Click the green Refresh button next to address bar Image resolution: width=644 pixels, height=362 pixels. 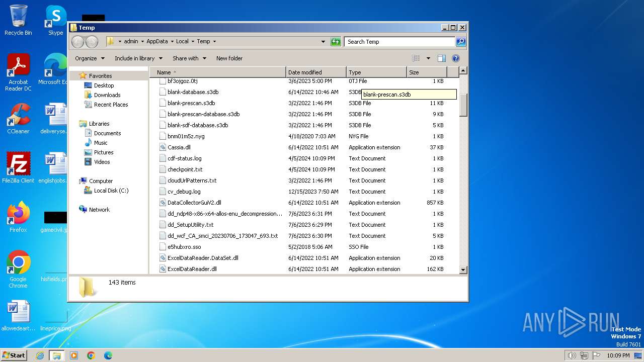(336, 42)
